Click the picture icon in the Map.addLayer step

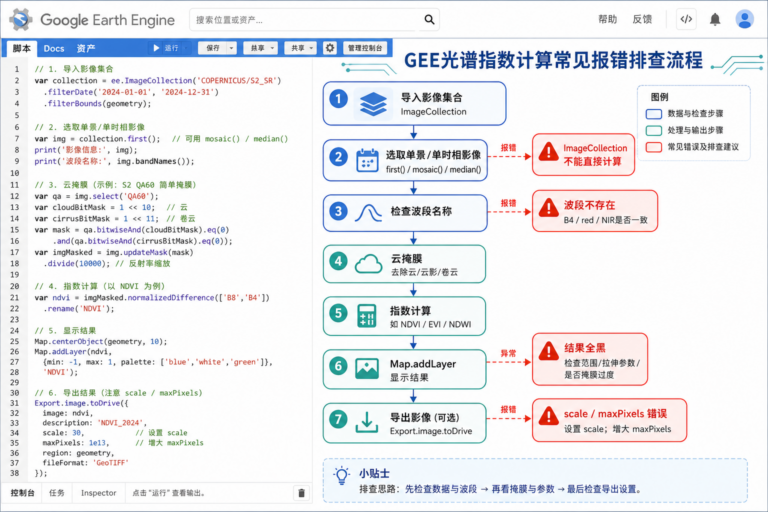tap(367, 369)
